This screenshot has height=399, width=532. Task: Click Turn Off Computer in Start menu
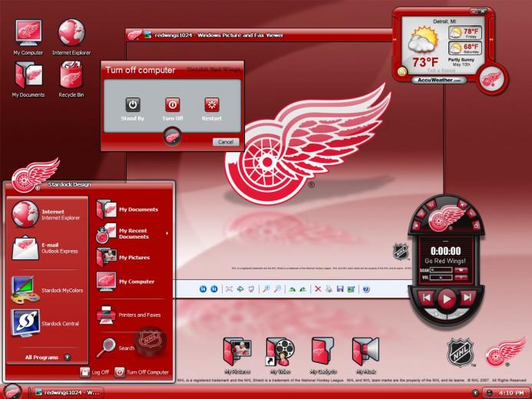tap(142, 372)
